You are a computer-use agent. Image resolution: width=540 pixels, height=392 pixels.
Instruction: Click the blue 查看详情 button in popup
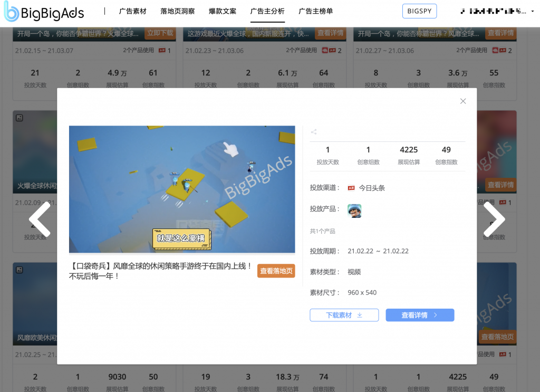pos(420,315)
